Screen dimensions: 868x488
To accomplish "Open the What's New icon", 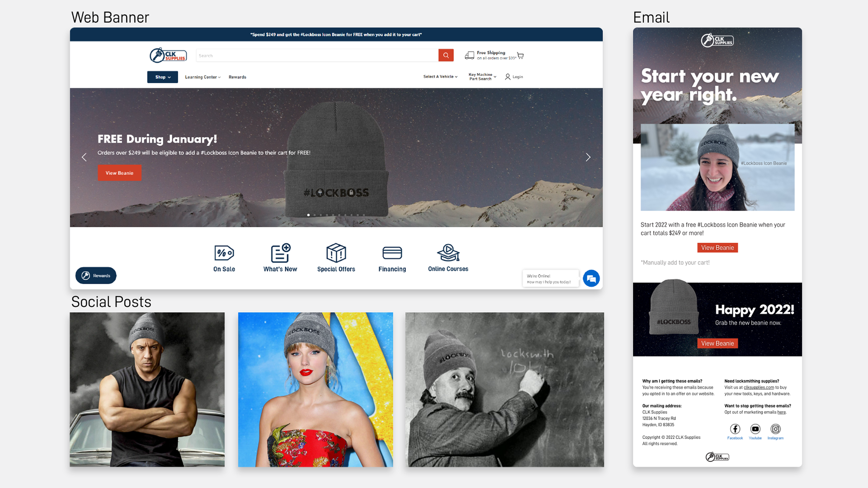I will [x=280, y=253].
